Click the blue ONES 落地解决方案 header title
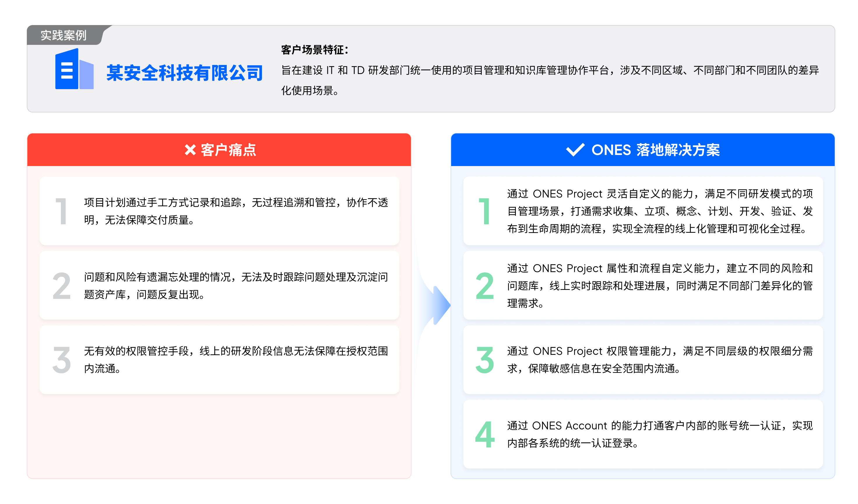The height and width of the screenshot is (504, 858). click(655, 150)
